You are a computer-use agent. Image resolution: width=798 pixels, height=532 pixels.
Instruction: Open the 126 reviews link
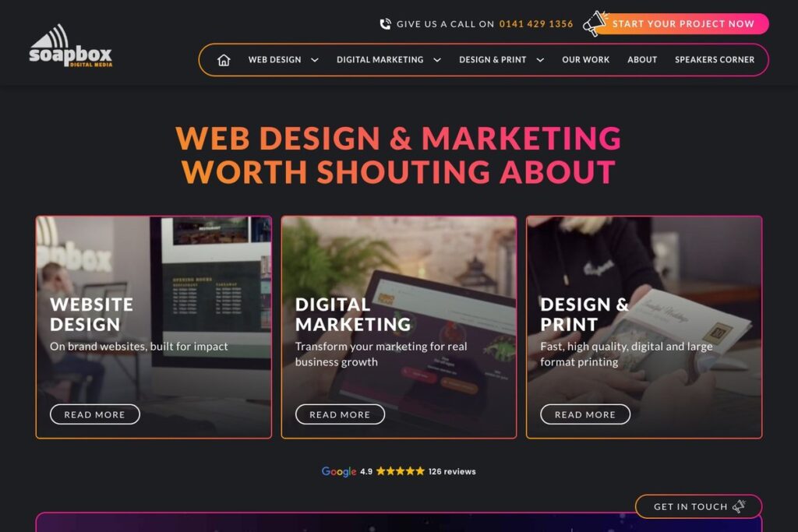452,471
